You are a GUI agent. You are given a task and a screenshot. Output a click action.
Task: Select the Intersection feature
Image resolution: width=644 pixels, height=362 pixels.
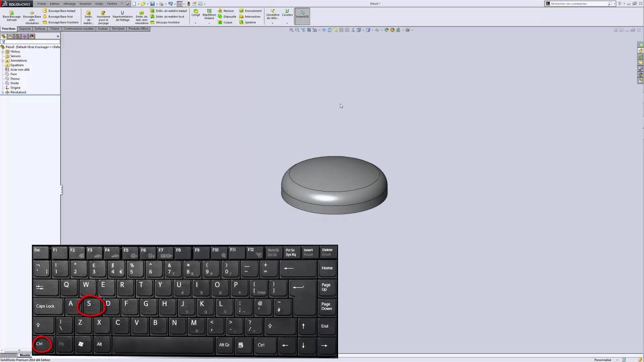coord(250,17)
